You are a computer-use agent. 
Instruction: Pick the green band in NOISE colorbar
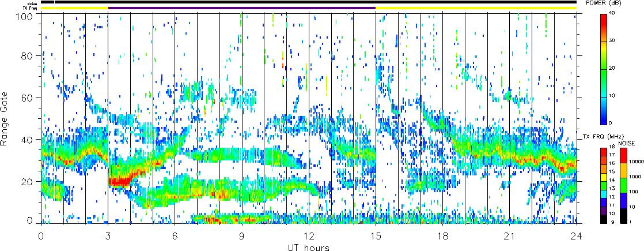click(622, 186)
